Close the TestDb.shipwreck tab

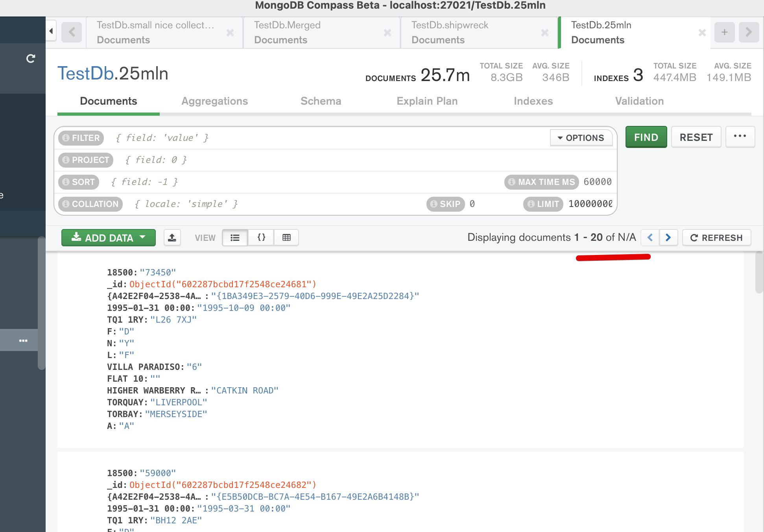(545, 33)
